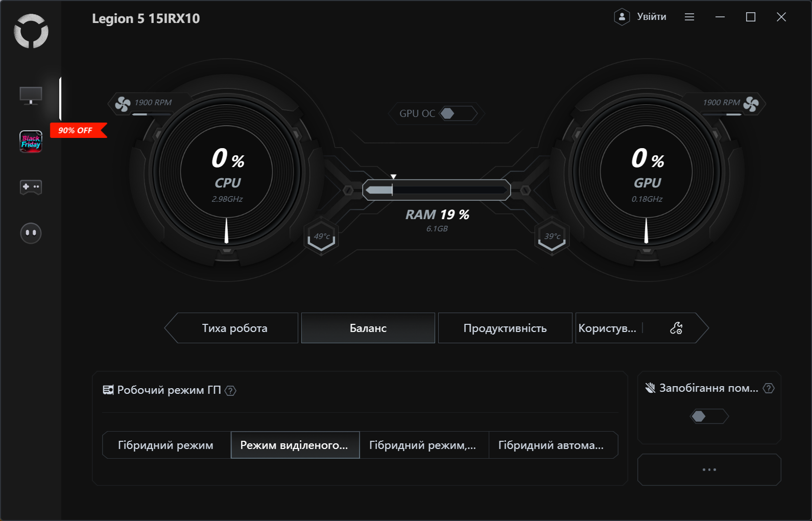
Task: Click the GPU usage gauge dial
Action: pyautogui.click(x=647, y=172)
